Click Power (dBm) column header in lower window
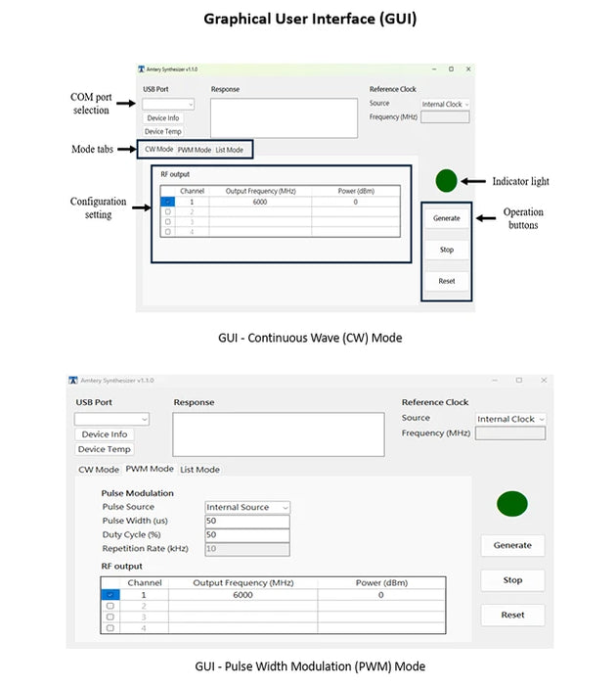 381,583
